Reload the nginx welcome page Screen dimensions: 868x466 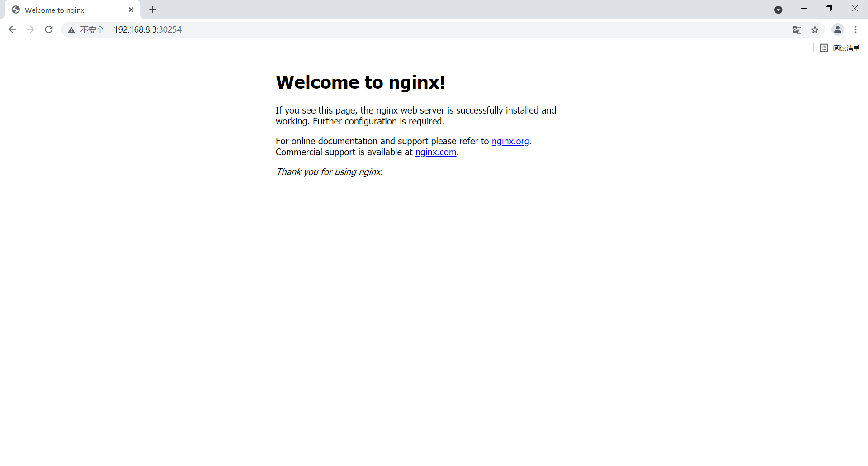[49, 30]
